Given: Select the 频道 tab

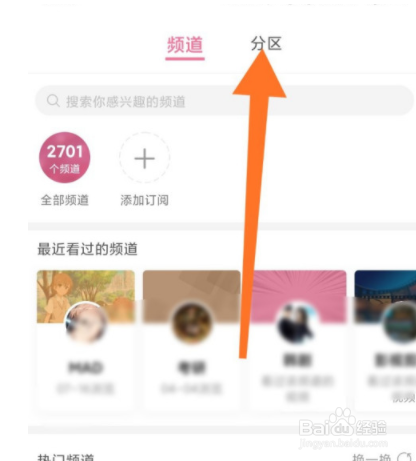Looking at the screenshot, I should [185, 45].
